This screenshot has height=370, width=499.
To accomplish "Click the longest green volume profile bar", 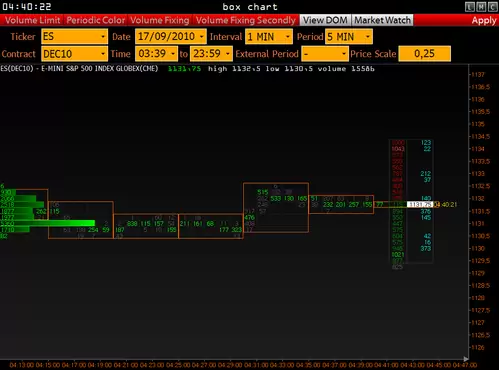I will pyautogui.click(x=47, y=223).
